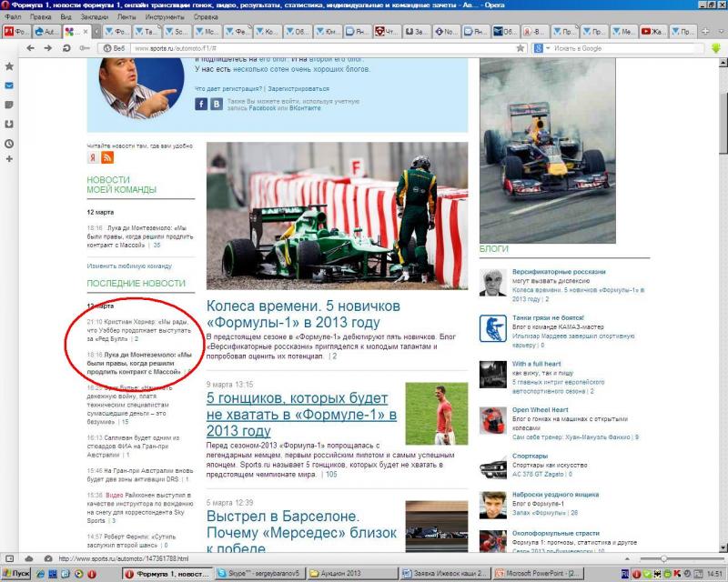
Task: Open the closed tabs dropdown arrow
Action: 722,32
